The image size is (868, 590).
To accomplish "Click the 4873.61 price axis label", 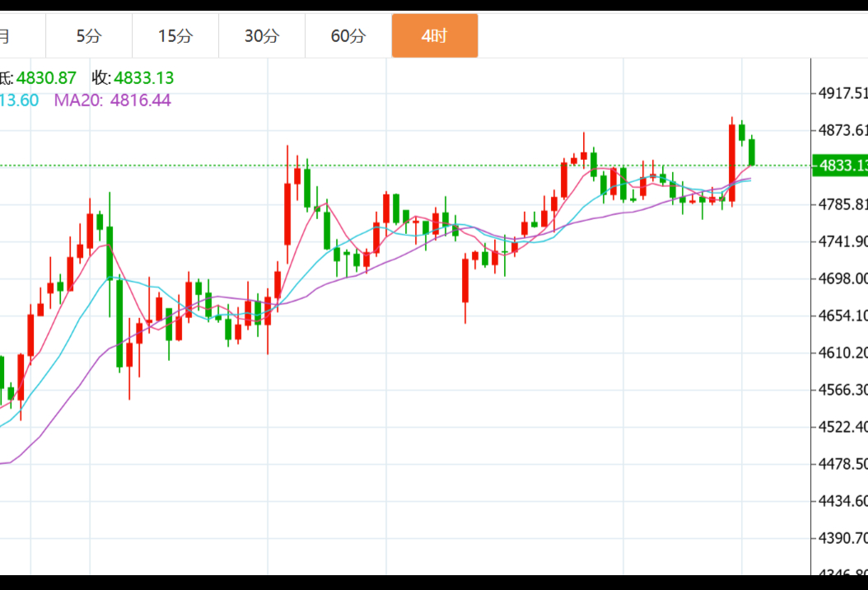I will point(842,130).
